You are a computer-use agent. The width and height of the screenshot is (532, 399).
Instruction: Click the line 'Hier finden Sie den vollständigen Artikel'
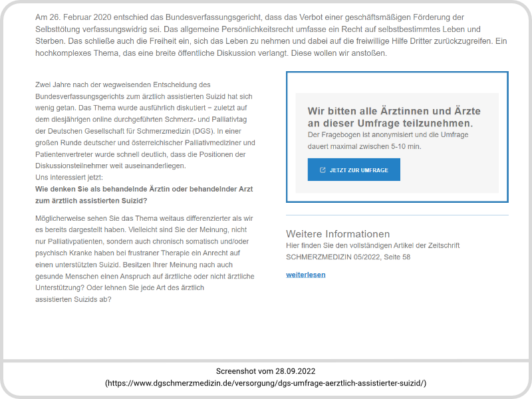tap(372, 245)
